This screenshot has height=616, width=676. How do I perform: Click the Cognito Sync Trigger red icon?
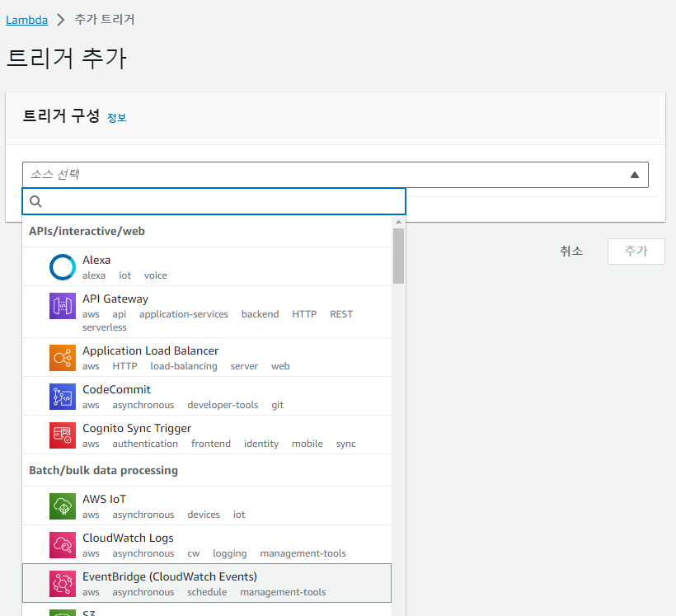(63, 435)
